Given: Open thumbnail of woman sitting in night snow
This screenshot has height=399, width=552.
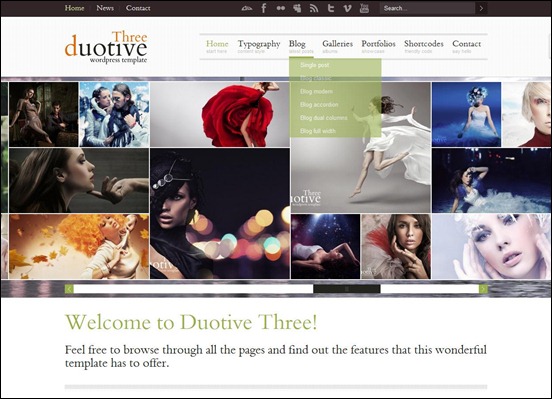Looking at the screenshot, I should tap(491, 180).
